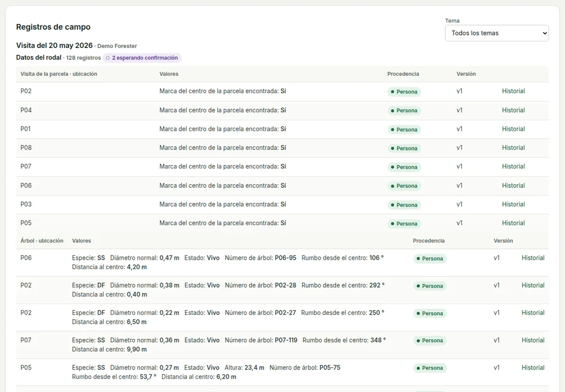This screenshot has width=565, height=392.
Task: Select the 'Demo Forester' name text
Action: (x=117, y=46)
